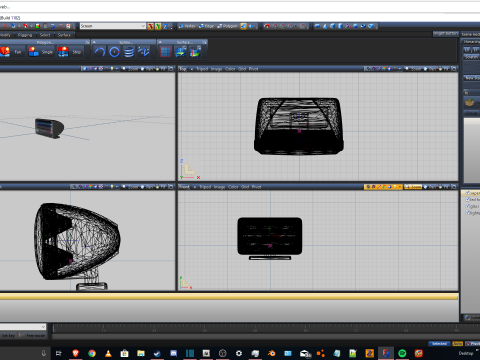The width and height of the screenshot is (480, 360).
Task: Create a cube primitive from toolbar
Action: click(333, 26)
